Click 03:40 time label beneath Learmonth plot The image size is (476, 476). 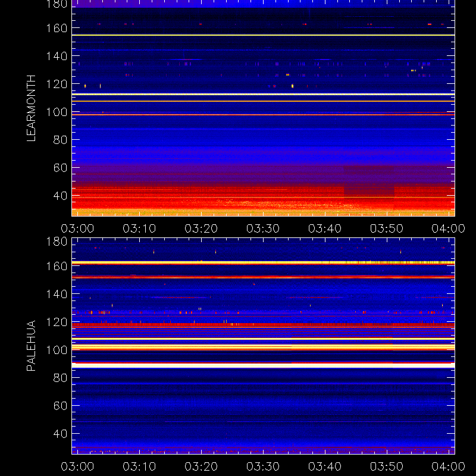325,228
